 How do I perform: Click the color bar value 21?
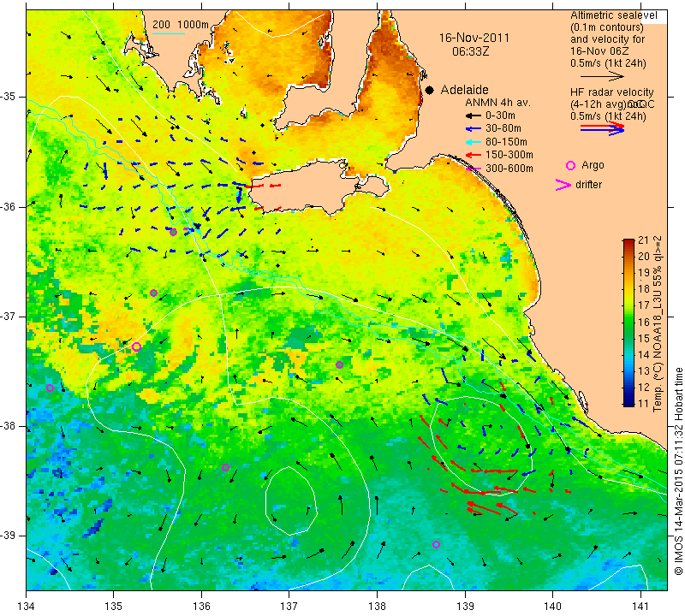[x=644, y=240]
